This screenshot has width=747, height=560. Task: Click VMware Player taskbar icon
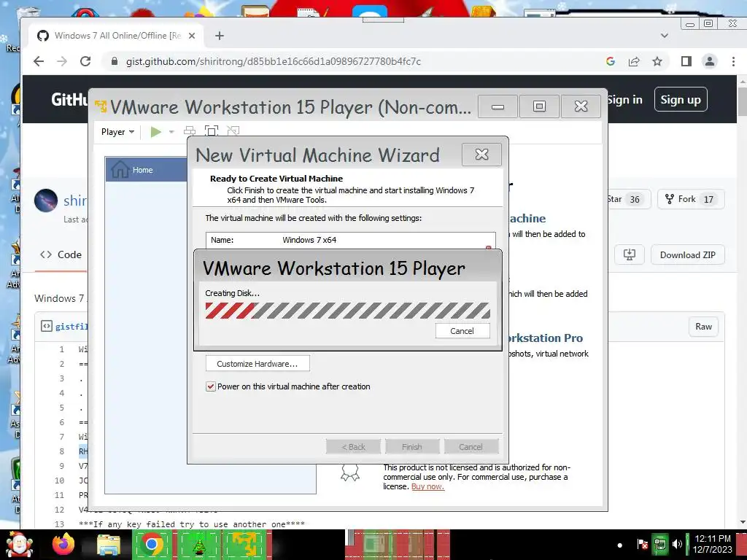tap(245, 544)
